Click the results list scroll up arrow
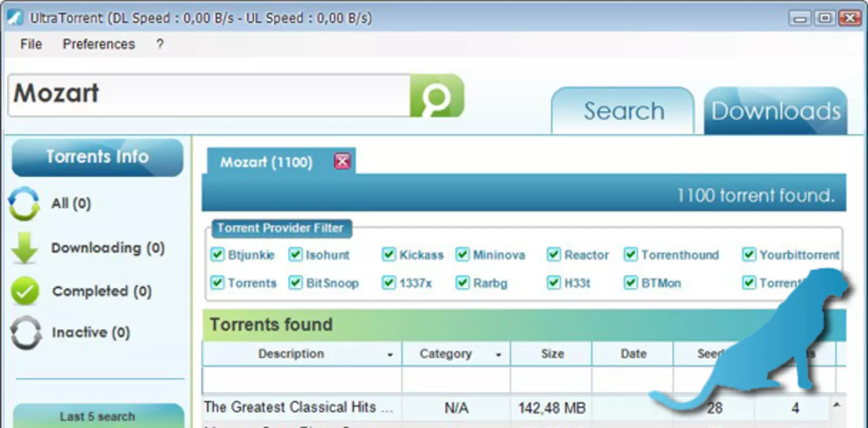 coord(837,405)
